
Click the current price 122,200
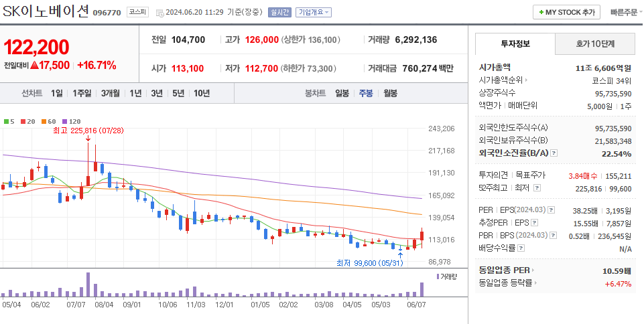(37, 48)
